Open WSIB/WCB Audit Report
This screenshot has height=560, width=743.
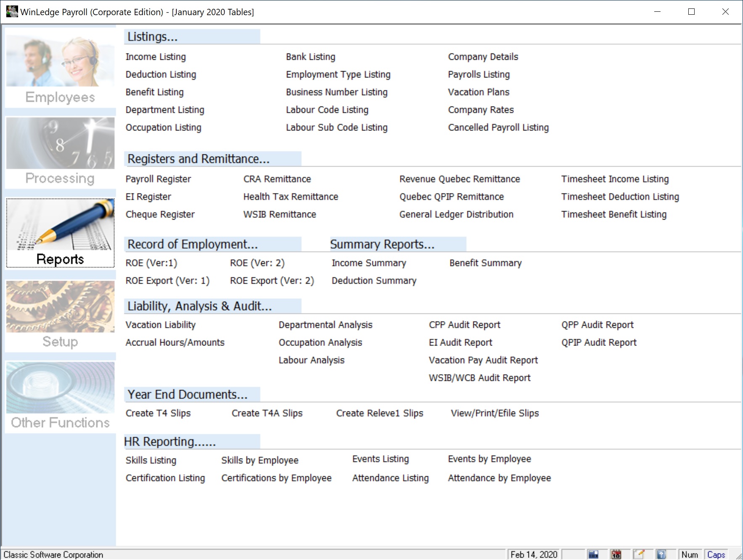(480, 378)
